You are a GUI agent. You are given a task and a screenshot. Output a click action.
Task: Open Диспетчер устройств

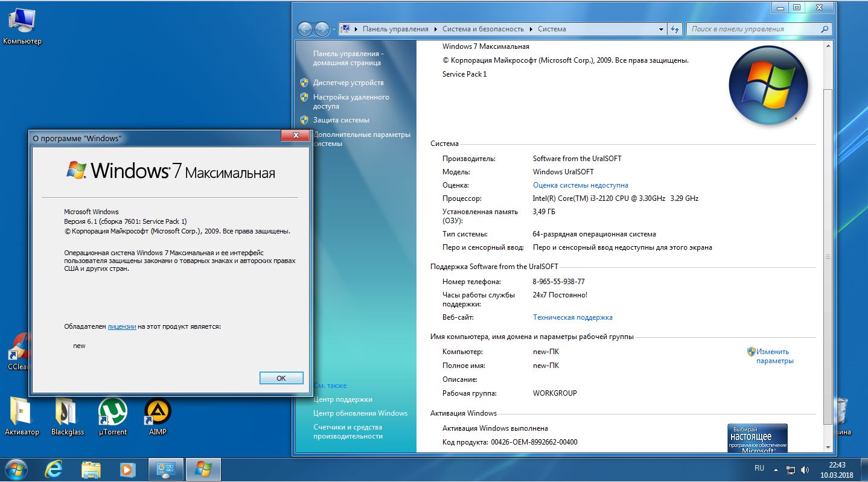348,83
